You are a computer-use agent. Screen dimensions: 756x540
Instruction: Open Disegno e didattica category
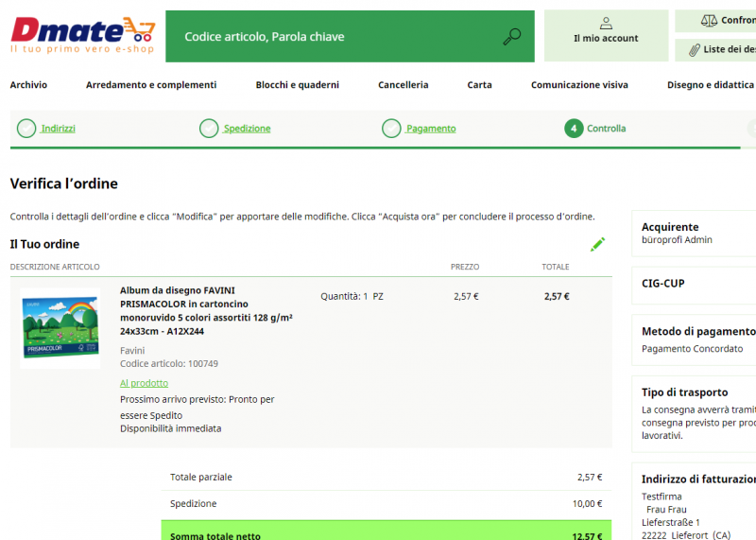711,85
